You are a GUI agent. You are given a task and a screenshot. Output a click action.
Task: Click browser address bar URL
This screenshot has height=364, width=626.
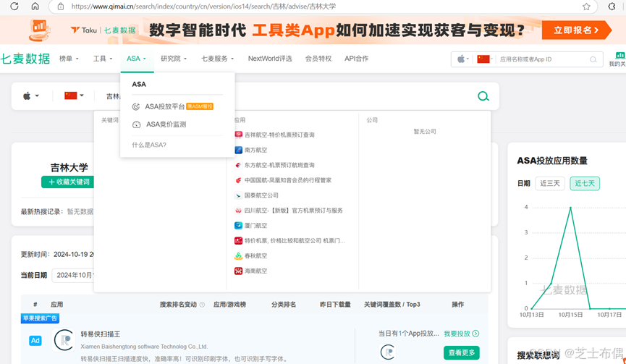(x=203, y=7)
